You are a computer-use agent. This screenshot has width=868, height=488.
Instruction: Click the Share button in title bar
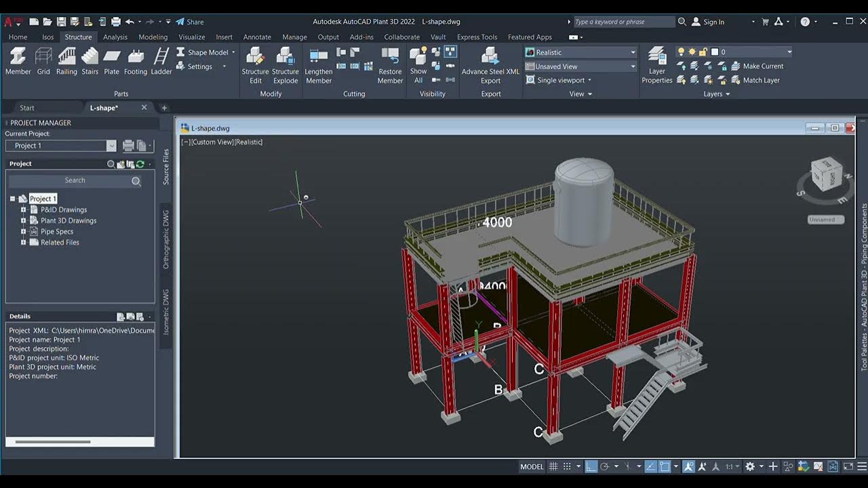[189, 22]
